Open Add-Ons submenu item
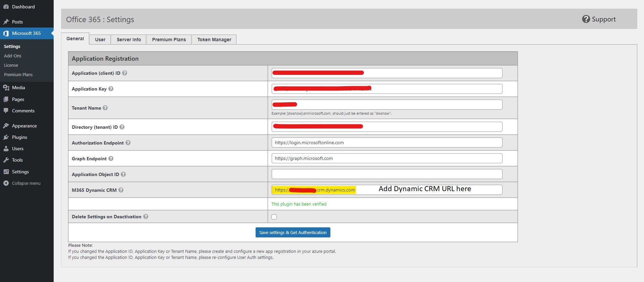 [x=13, y=56]
